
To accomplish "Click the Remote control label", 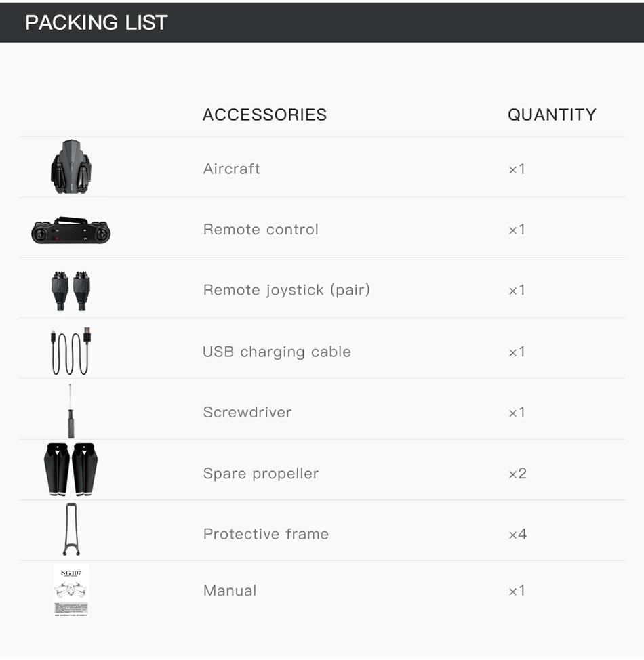I will (260, 229).
